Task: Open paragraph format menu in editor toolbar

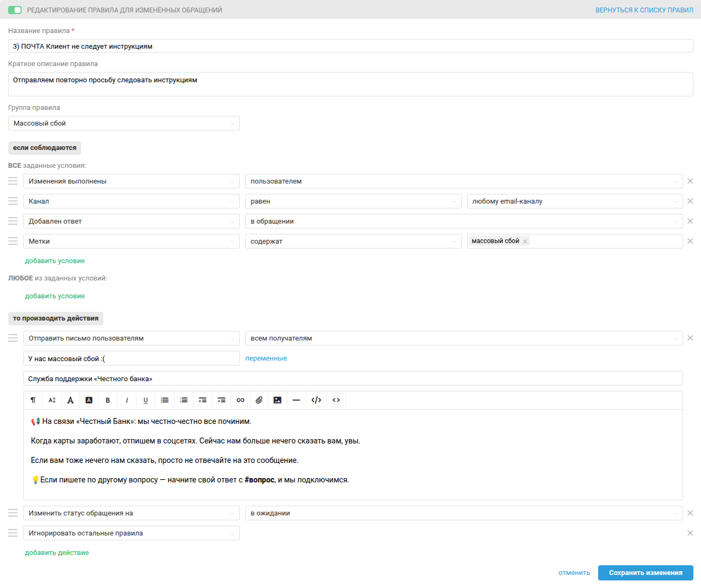Action: pos(33,400)
